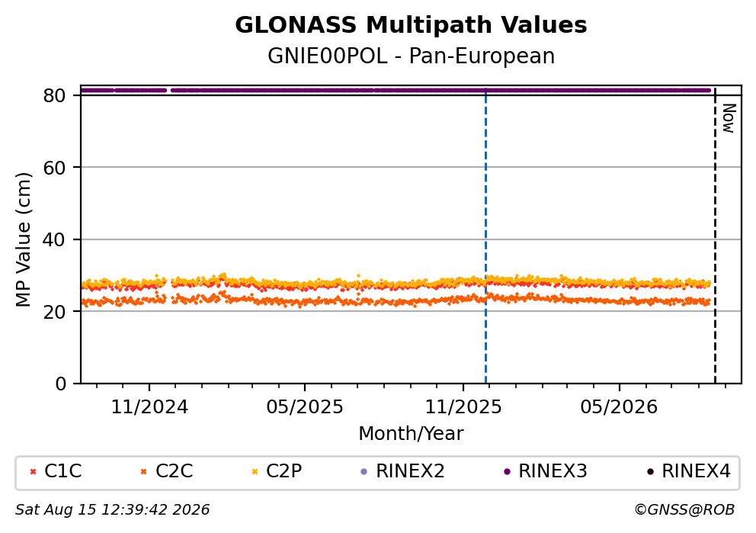Screen dimensions: 756x533
Task: Click the yellow C2P legend marker
Action: pos(255,472)
